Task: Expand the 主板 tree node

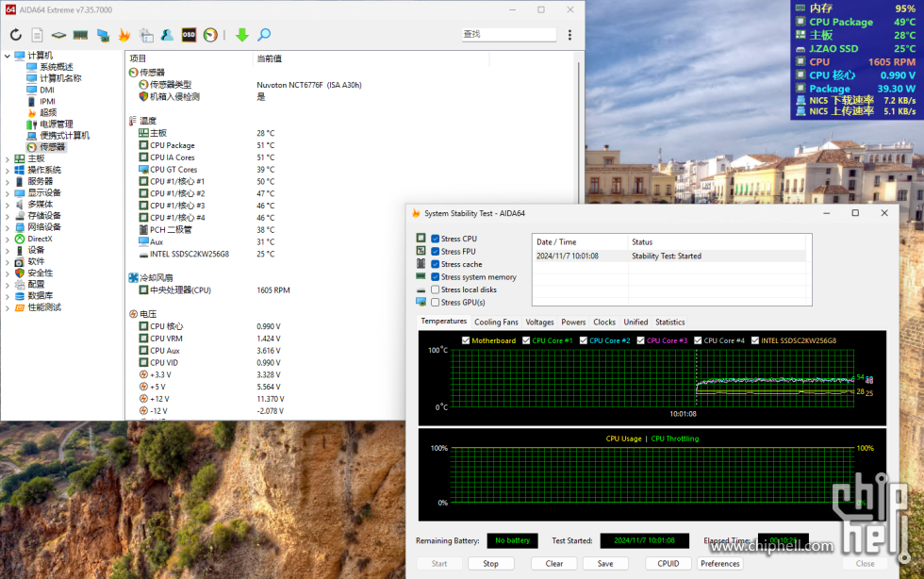Action: pyautogui.click(x=8, y=159)
